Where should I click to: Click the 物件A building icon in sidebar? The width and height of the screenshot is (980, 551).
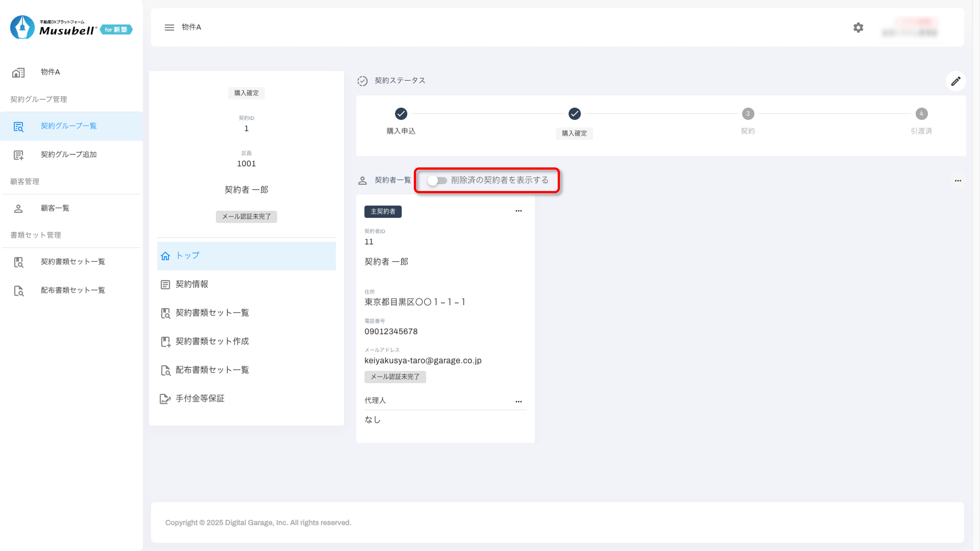point(18,72)
